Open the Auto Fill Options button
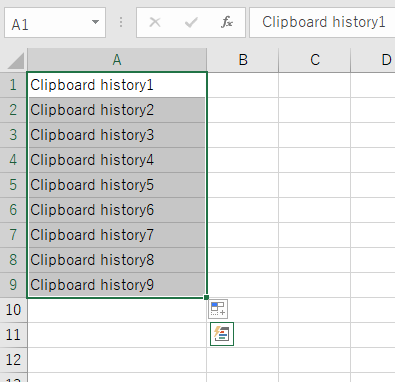The width and height of the screenshot is (395, 382). 218,309
